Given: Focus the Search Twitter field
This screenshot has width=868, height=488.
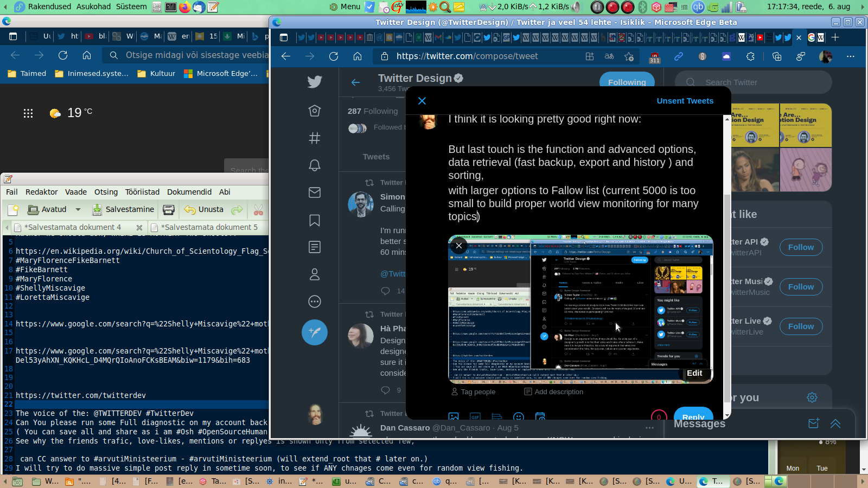Looking at the screenshot, I should click(x=753, y=82).
